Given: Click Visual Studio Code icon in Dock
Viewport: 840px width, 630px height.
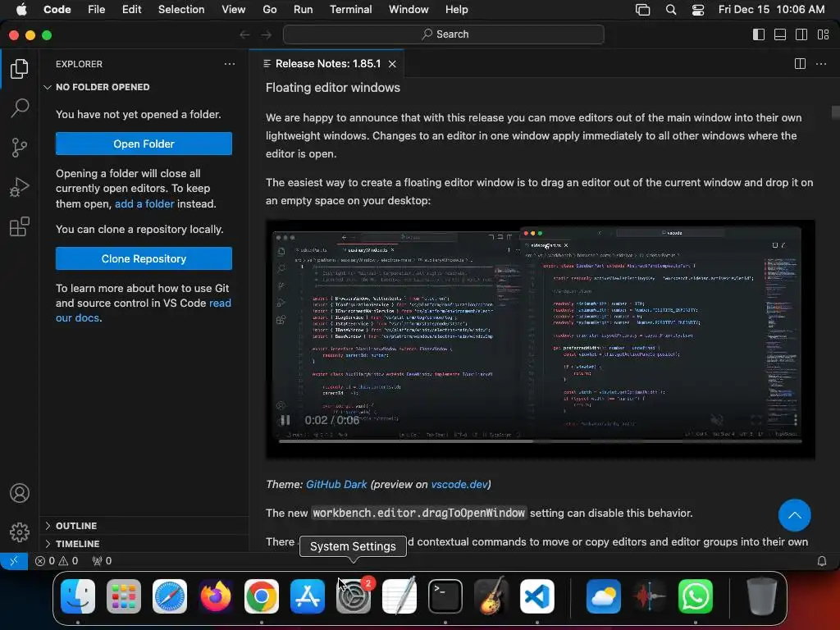Looking at the screenshot, I should click(x=536, y=596).
